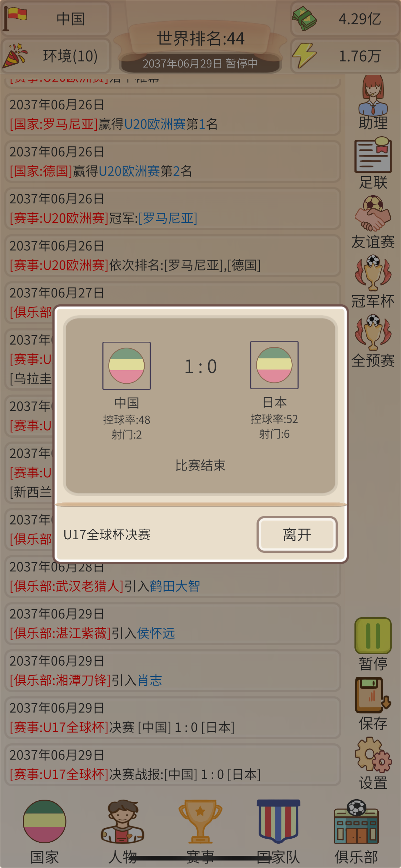Click the lightning energy 1.76万 display
Screen dimensions: 401x868
click(345, 56)
